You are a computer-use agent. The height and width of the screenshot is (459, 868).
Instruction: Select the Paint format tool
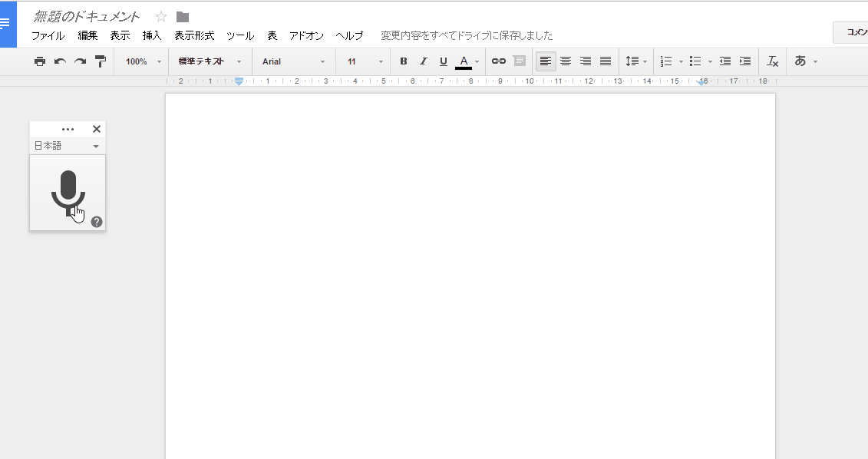100,61
